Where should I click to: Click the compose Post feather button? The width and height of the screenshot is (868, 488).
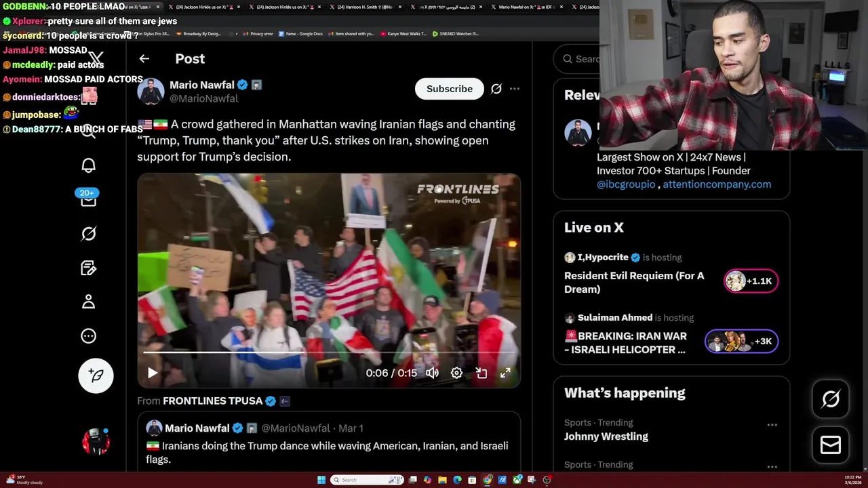click(x=96, y=375)
